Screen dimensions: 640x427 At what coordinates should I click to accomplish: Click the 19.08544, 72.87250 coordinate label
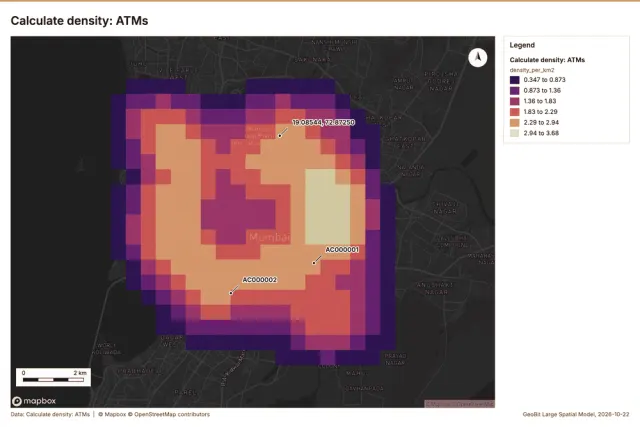[323, 122]
